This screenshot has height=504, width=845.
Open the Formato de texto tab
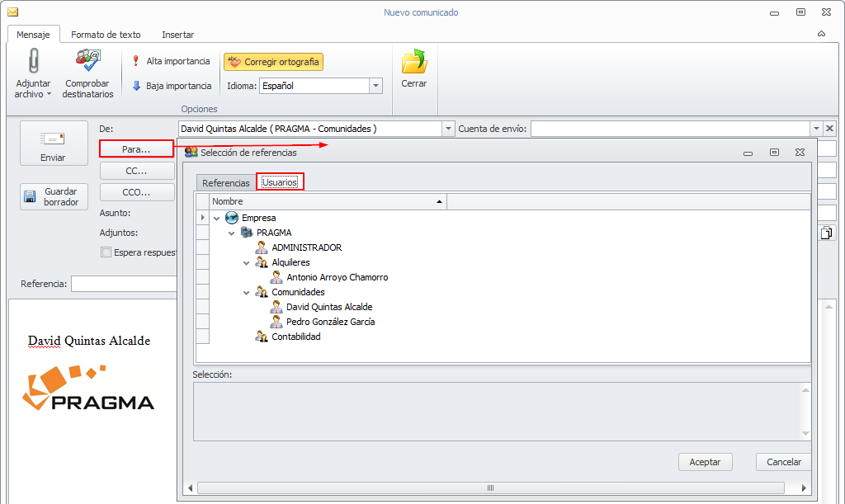coord(106,35)
